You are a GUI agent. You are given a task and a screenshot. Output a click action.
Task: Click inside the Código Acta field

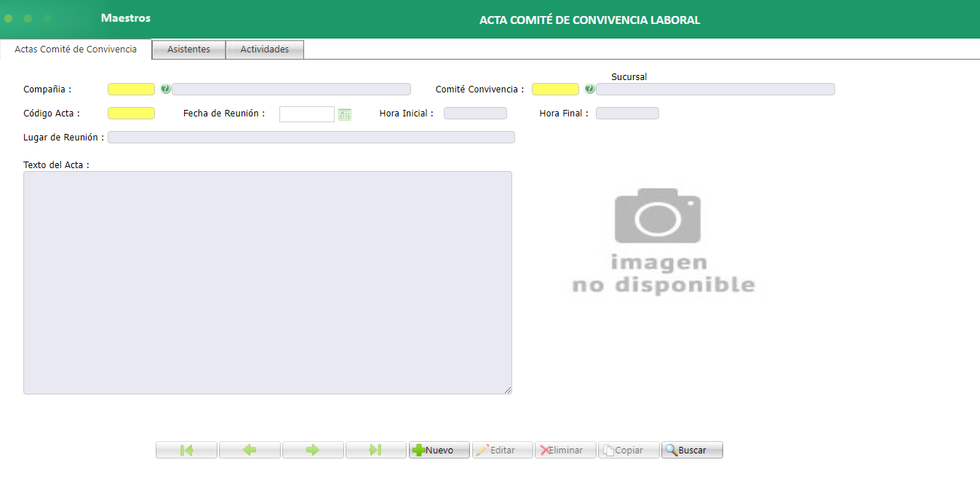pos(131,113)
